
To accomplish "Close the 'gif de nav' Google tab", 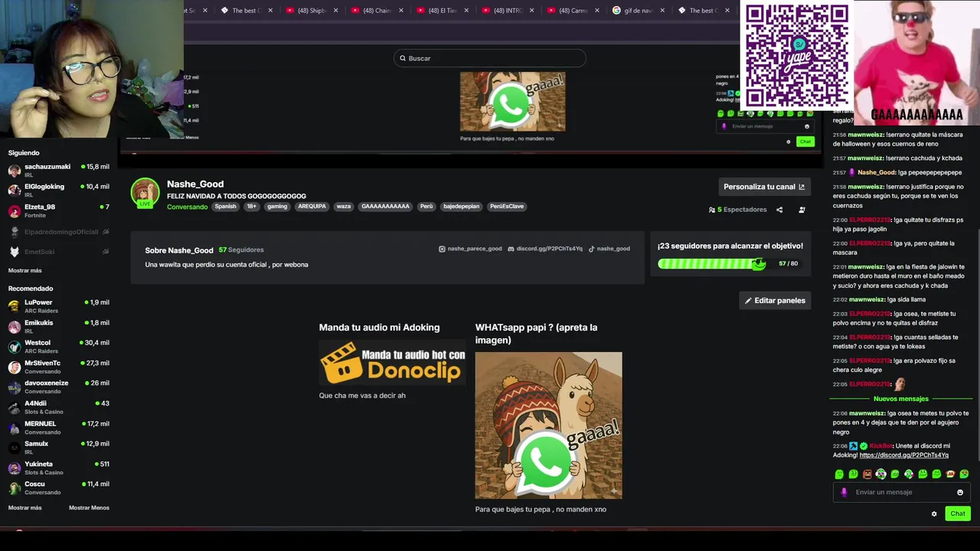I will coord(662,11).
